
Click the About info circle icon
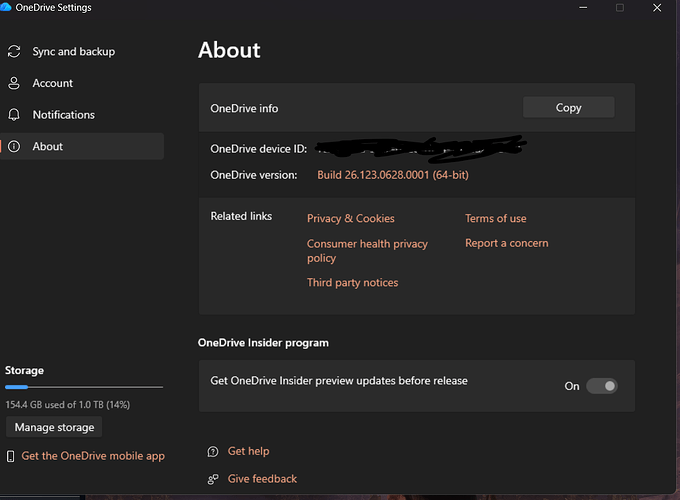(14, 147)
